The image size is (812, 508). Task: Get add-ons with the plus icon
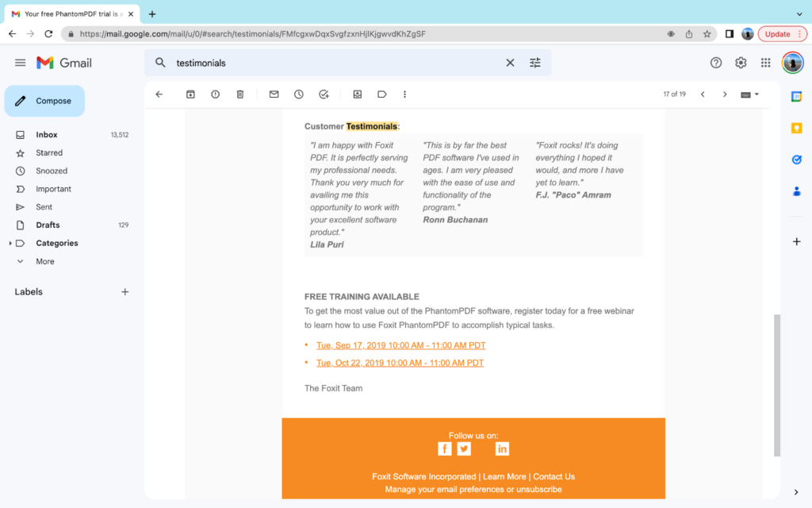pyautogui.click(x=796, y=241)
